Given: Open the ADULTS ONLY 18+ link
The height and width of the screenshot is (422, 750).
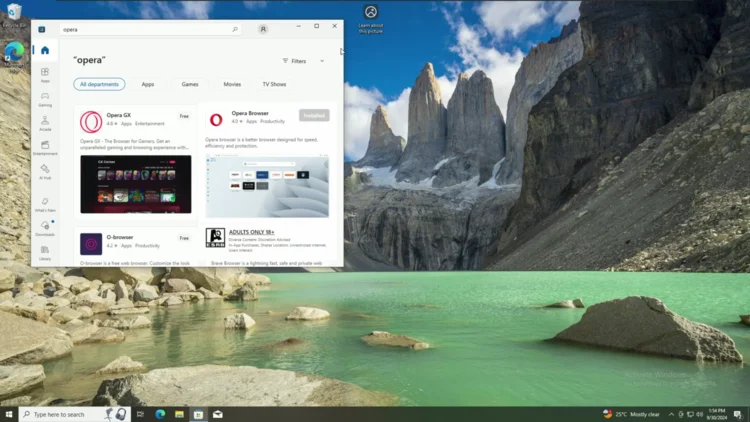Looking at the screenshot, I should pos(252,232).
